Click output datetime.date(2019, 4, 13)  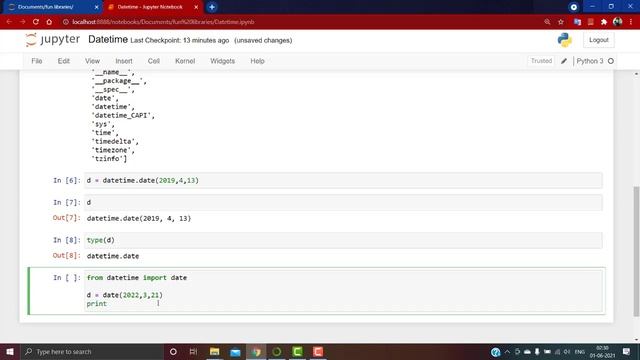coord(139,218)
